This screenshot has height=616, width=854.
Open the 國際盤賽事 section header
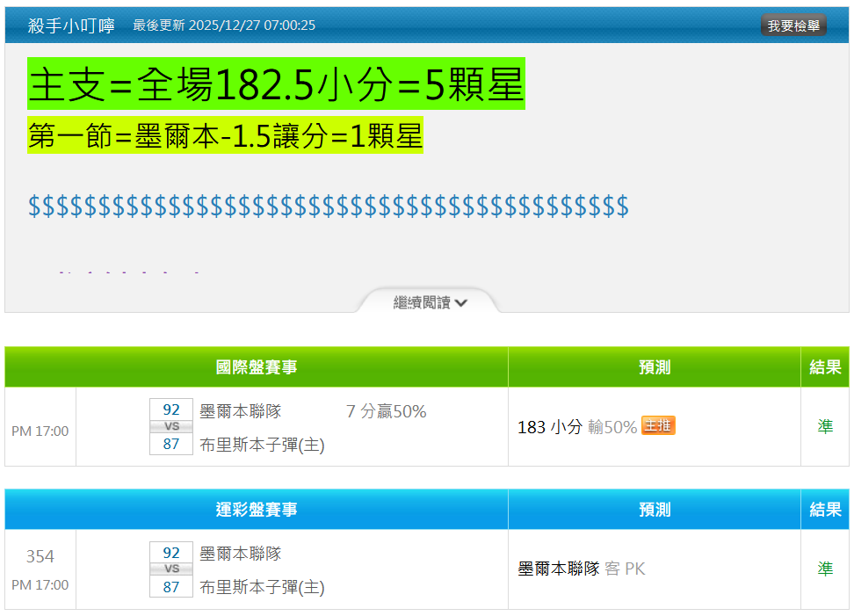pyautogui.click(x=257, y=367)
